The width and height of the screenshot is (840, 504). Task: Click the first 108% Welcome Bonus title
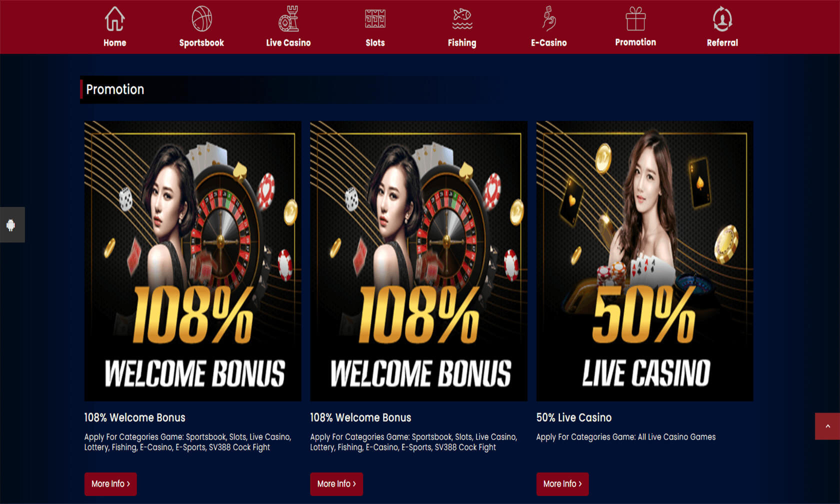tap(134, 417)
